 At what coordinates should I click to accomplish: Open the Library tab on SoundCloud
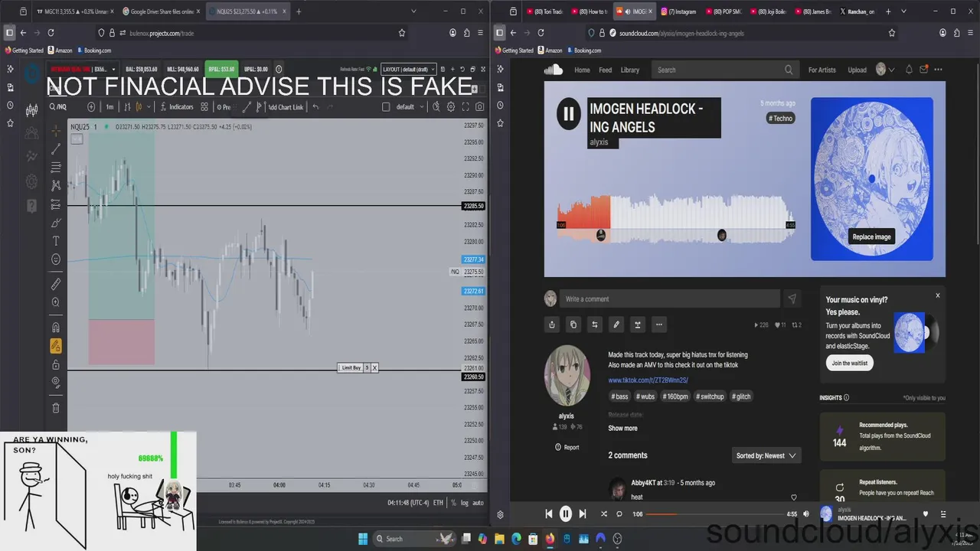(x=630, y=70)
